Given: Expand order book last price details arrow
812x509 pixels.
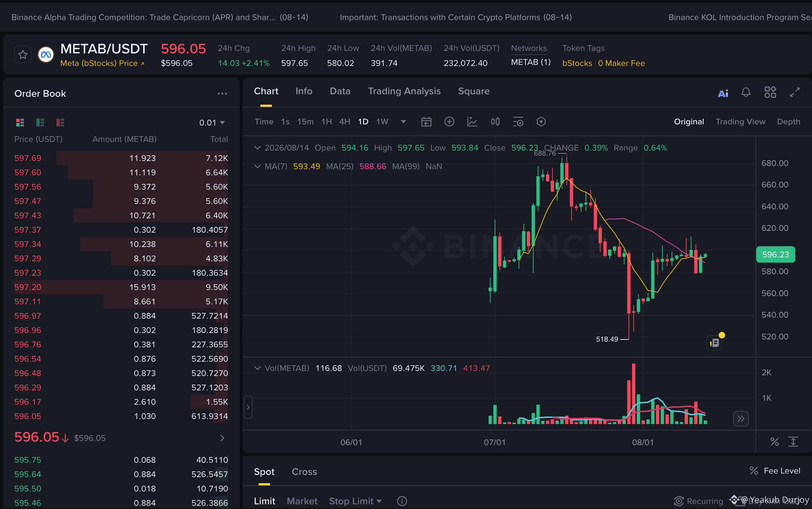Looking at the screenshot, I should coord(222,438).
